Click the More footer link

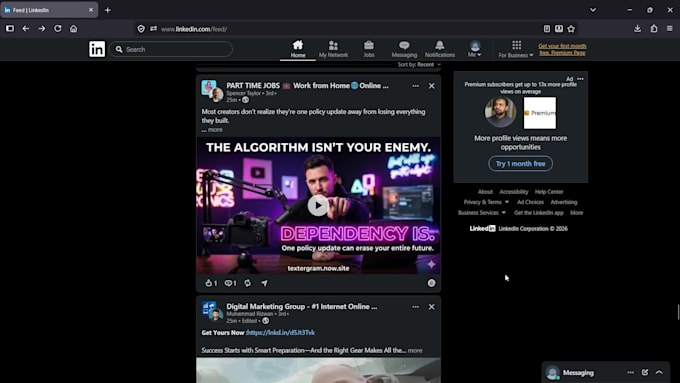(576, 213)
